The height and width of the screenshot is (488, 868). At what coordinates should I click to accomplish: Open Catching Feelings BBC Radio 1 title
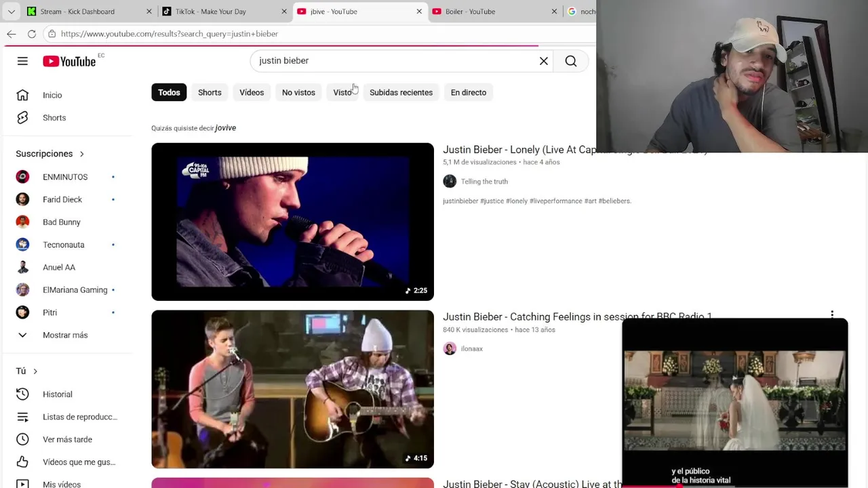[x=577, y=317]
